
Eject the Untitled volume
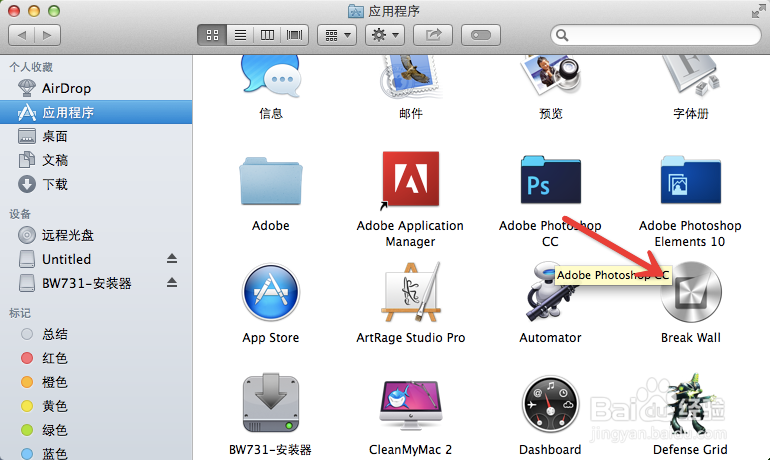171,258
